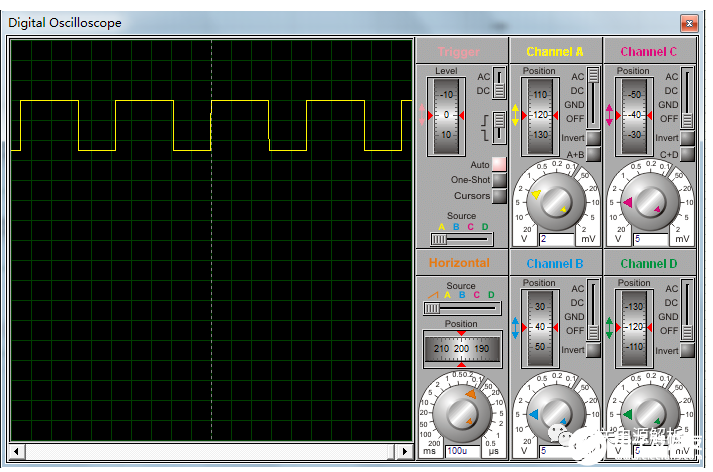Enable Auto trigger mode
This screenshot has height=472, width=713.
coord(499,164)
